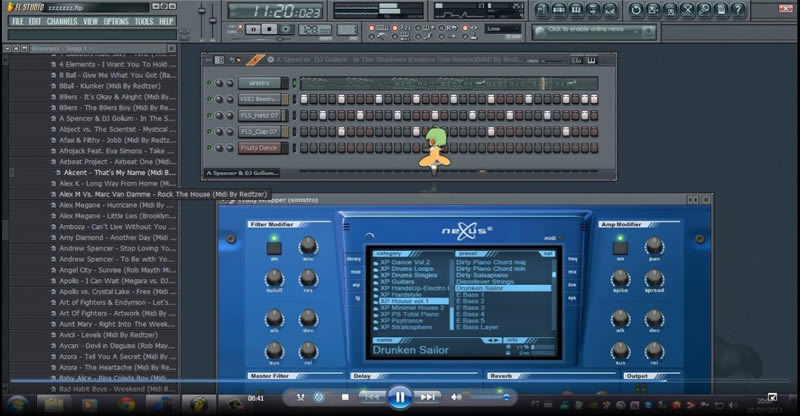Click the FL Studio record button
This screenshot has height=416, width=800.
pos(286,30)
